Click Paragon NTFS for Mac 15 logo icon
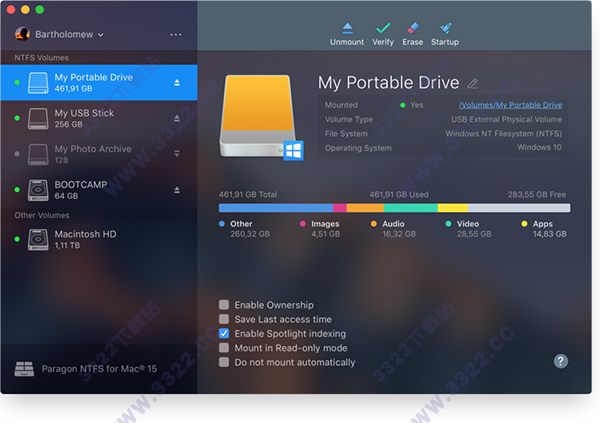Screen dimensions: 600x423 pos(24,369)
